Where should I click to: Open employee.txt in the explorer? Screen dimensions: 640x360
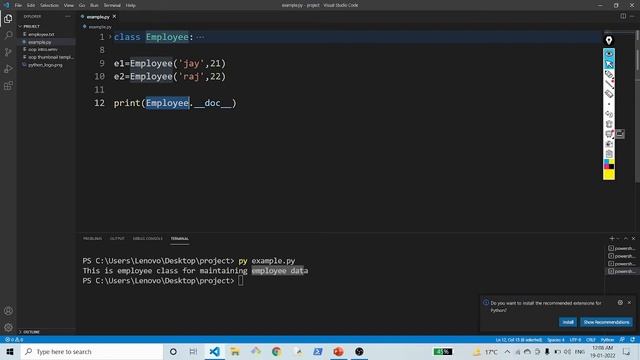(41, 34)
